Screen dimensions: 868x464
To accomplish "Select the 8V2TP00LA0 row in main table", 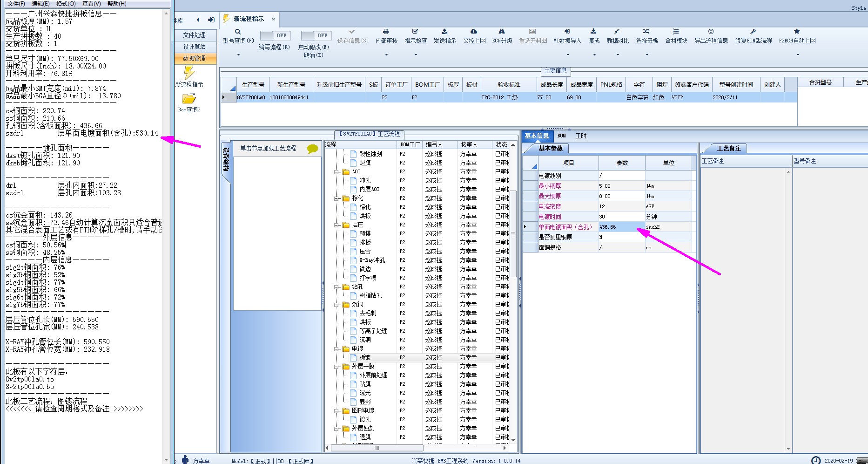I will coord(509,97).
